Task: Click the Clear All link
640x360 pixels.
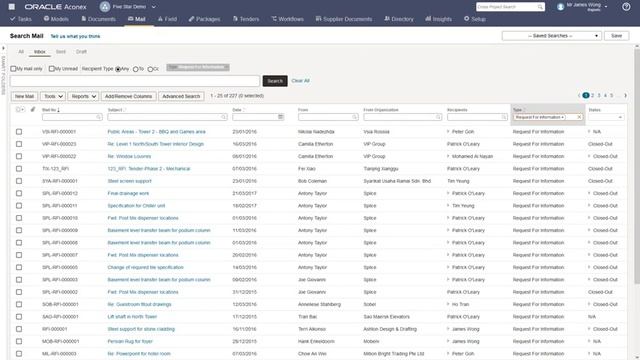Action: point(300,81)
